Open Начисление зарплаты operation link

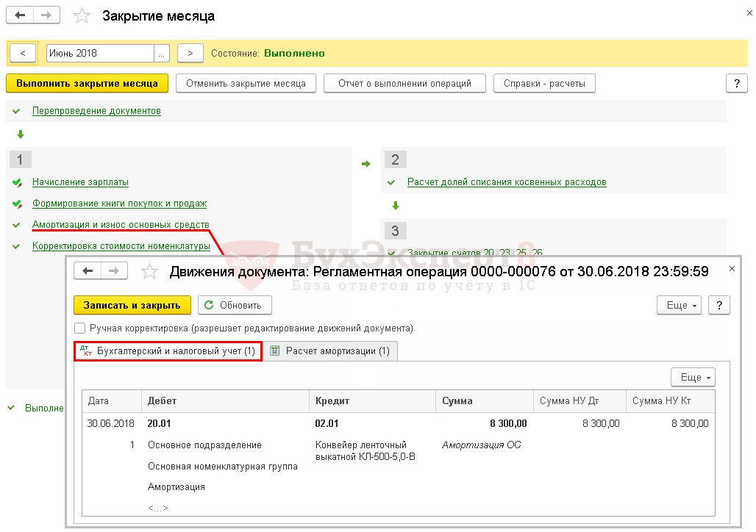tap(80, 182)
